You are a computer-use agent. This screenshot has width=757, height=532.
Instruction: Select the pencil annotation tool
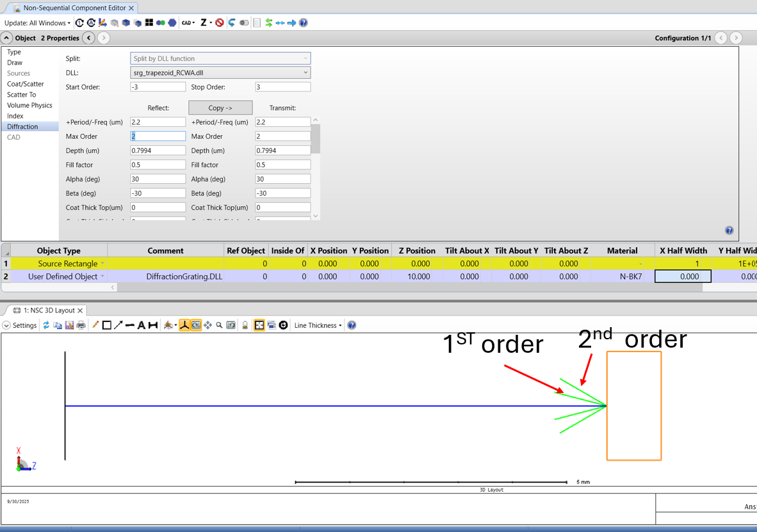point(95,325)
